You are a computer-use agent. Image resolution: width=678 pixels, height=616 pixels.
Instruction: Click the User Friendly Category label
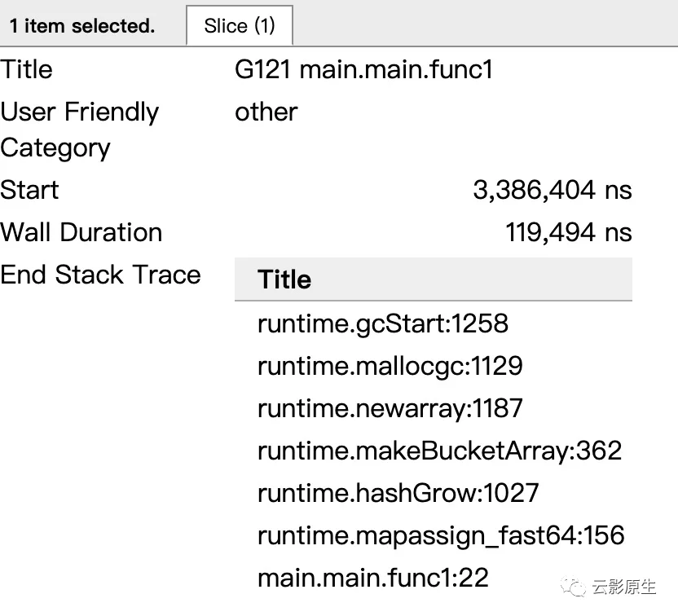79,130
